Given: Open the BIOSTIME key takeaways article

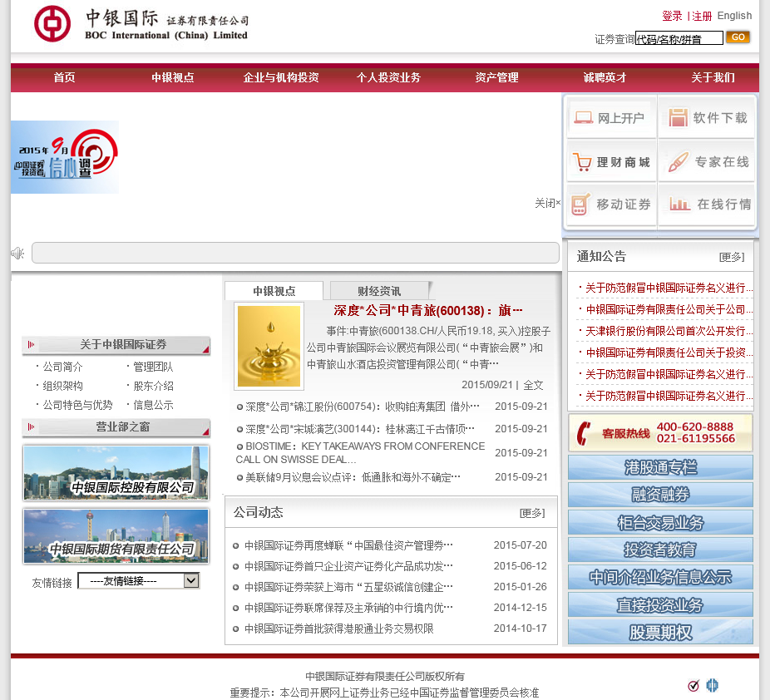Looking at the screenshot, I should point(360,452).
